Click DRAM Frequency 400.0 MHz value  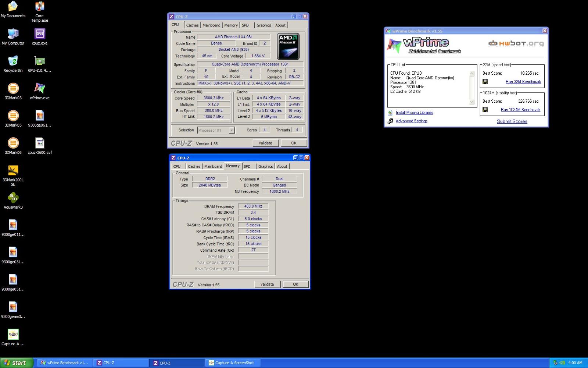[253, 206]
